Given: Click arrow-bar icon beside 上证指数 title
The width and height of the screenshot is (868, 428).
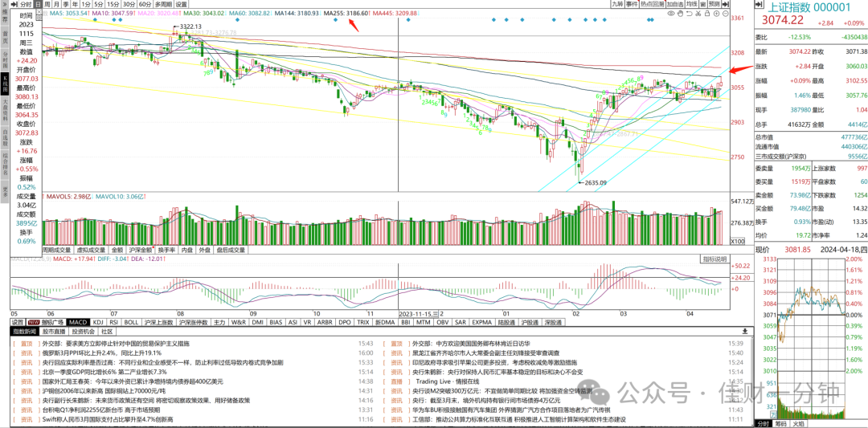Looking at the screenshot, I should coord(759,4).
